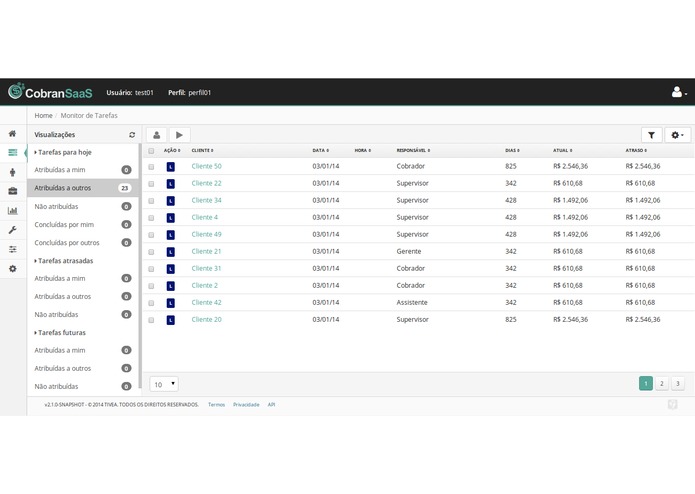Viewport: 695px width, 494px height.
Task: Collapse the Tarefas atrasadas group
Action: point(64,261)
